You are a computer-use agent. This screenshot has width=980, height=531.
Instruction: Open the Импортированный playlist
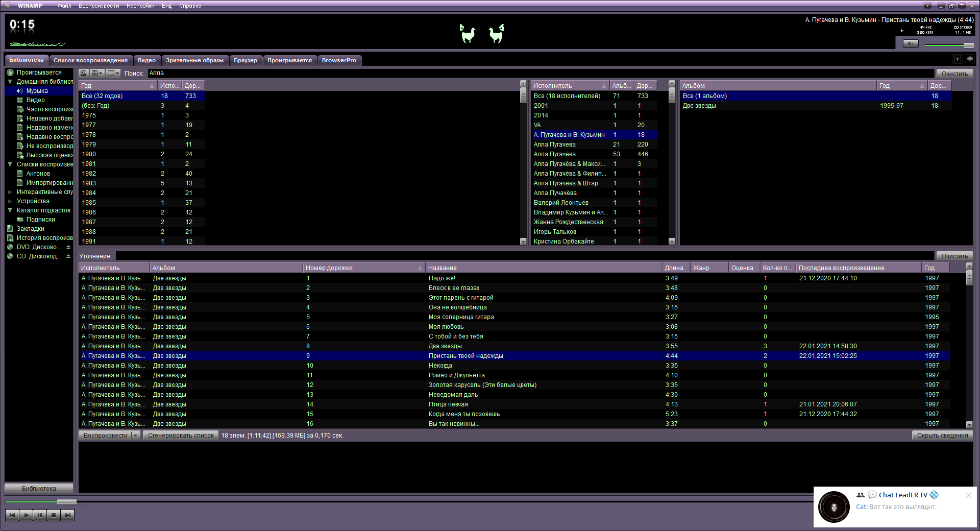50,183
